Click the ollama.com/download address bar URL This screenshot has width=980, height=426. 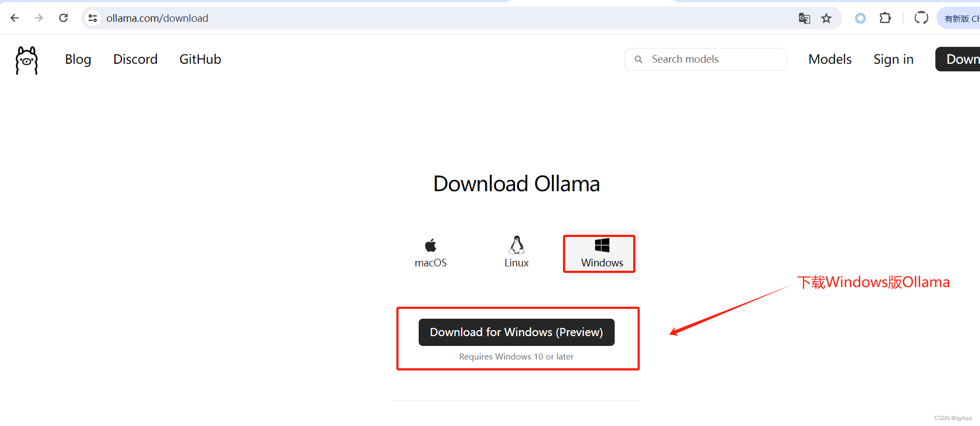(x=157, y=19)
